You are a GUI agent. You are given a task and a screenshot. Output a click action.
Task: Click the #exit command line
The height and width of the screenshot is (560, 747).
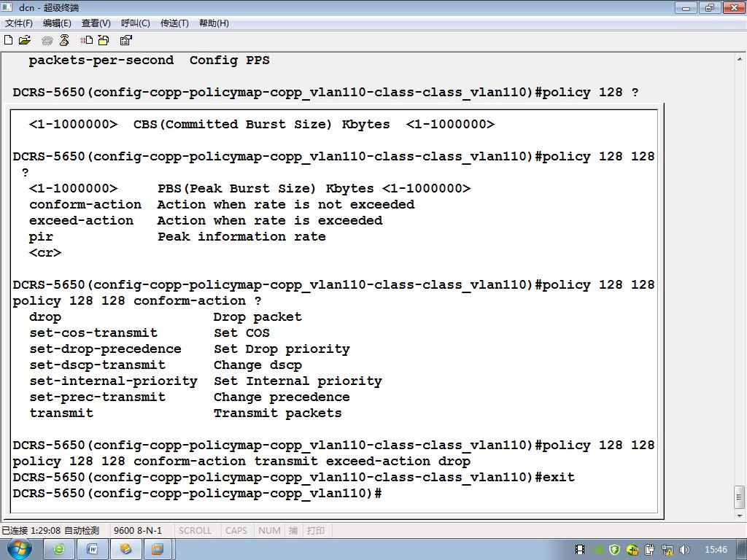[x=293, y=477]
